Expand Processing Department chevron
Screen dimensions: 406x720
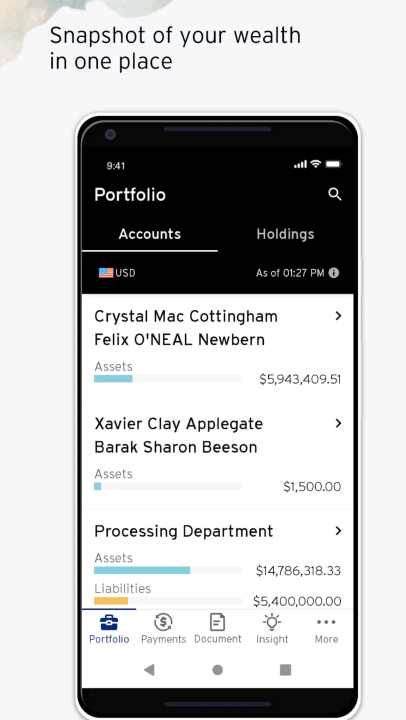point(338,531)
